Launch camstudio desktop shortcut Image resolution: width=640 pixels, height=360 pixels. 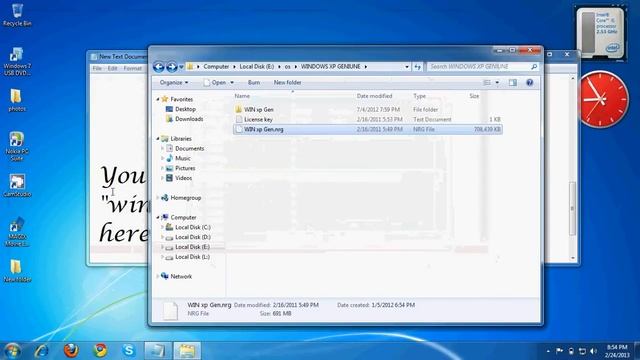pos(17,186)
